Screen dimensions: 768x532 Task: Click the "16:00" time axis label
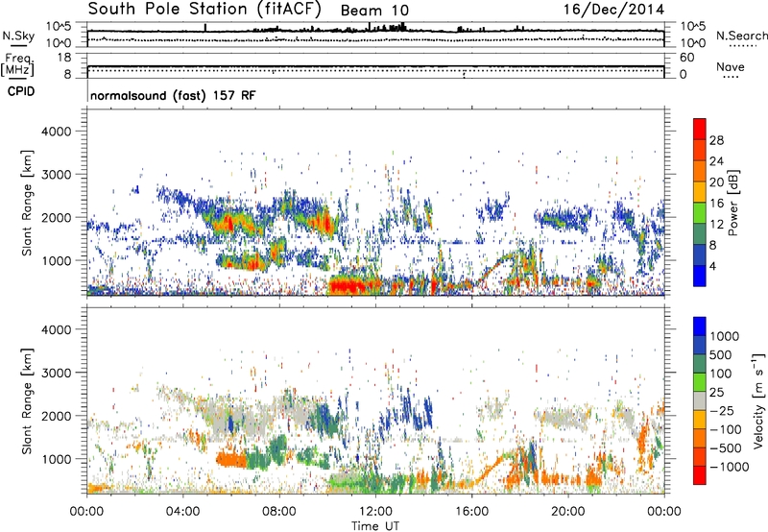click(471, 512)
